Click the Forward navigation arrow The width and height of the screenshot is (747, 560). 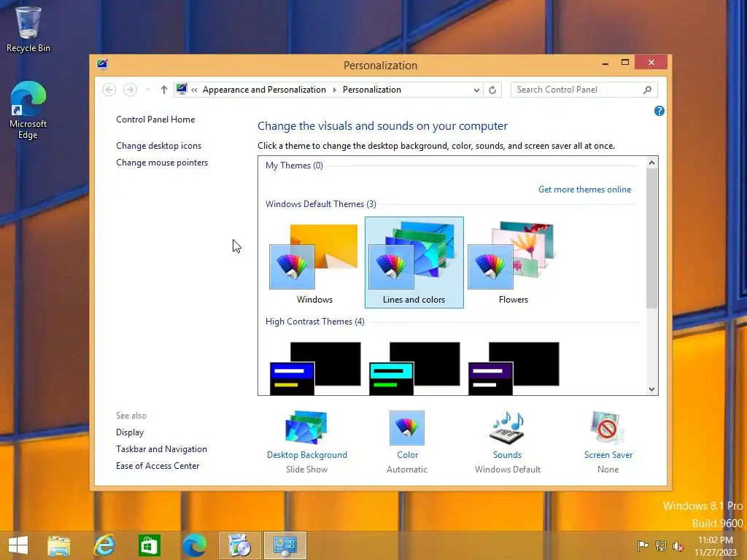tap(130, 90)
